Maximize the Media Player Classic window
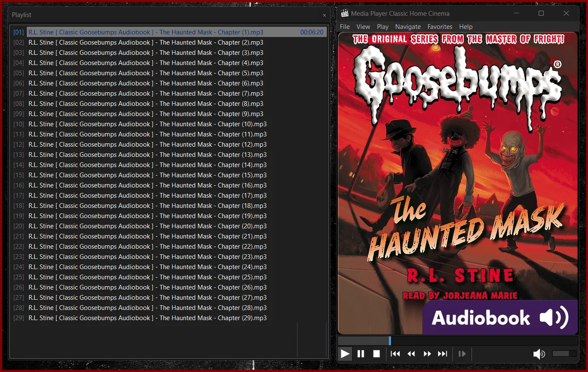 [541, 13]
